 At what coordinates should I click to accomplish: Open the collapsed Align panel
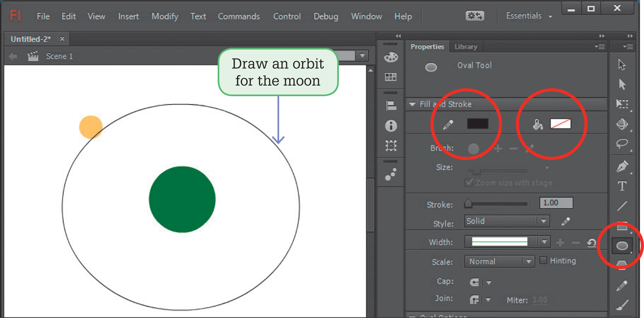coord(391,106)
